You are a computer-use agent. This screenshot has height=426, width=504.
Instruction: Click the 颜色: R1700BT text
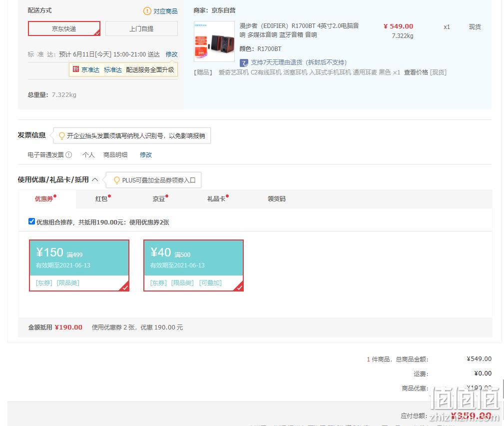(x=260, y=49)
